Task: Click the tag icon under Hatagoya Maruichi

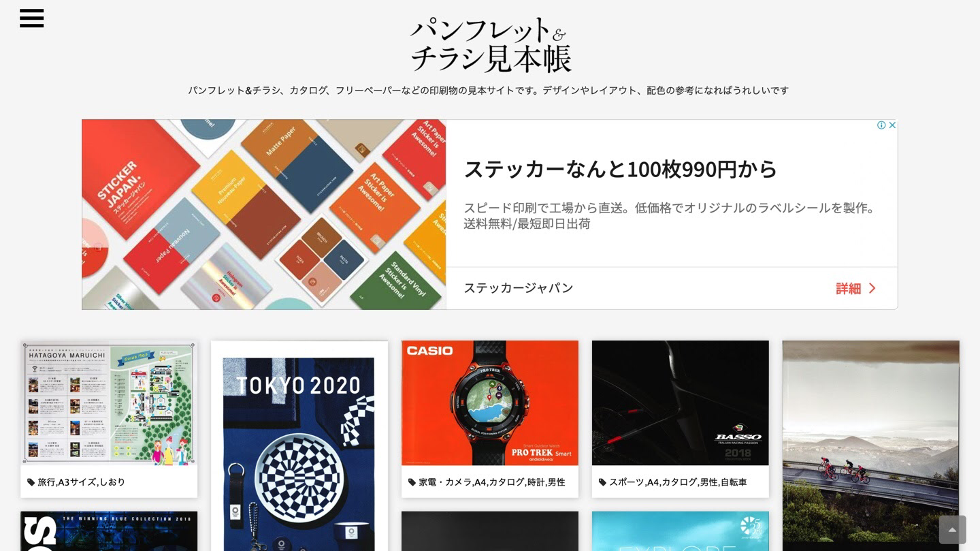Action: pyautogui.click(x=31, y=482)
